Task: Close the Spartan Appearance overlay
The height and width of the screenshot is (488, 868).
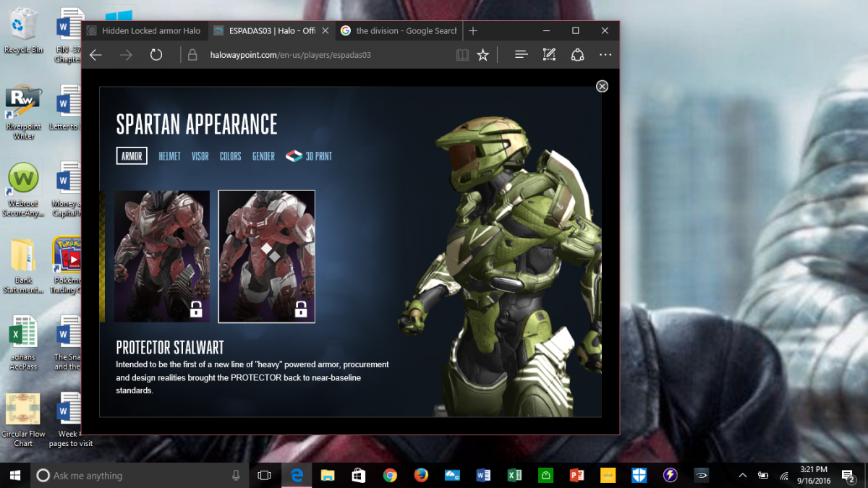Action: click(602, 86)
